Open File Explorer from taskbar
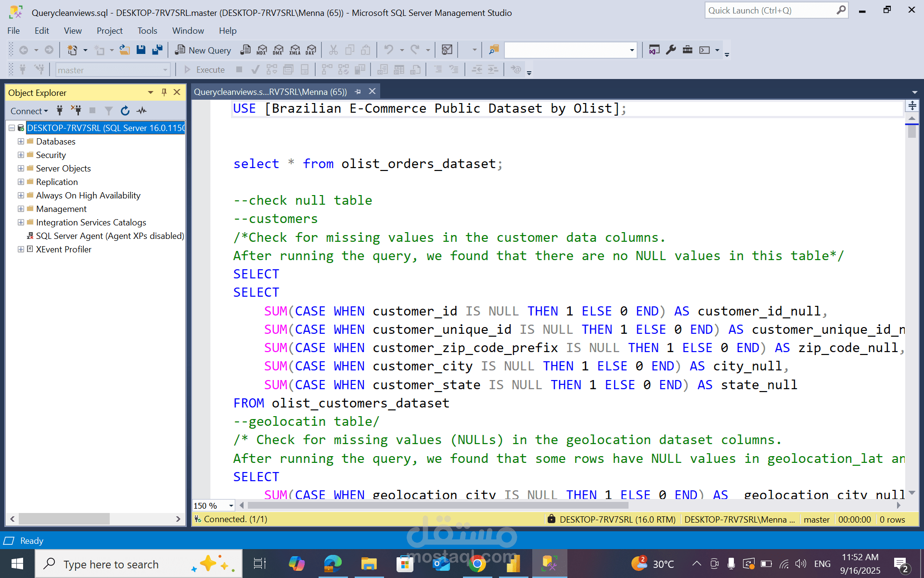This screenshot has width=924, height=578. (369, 564)
